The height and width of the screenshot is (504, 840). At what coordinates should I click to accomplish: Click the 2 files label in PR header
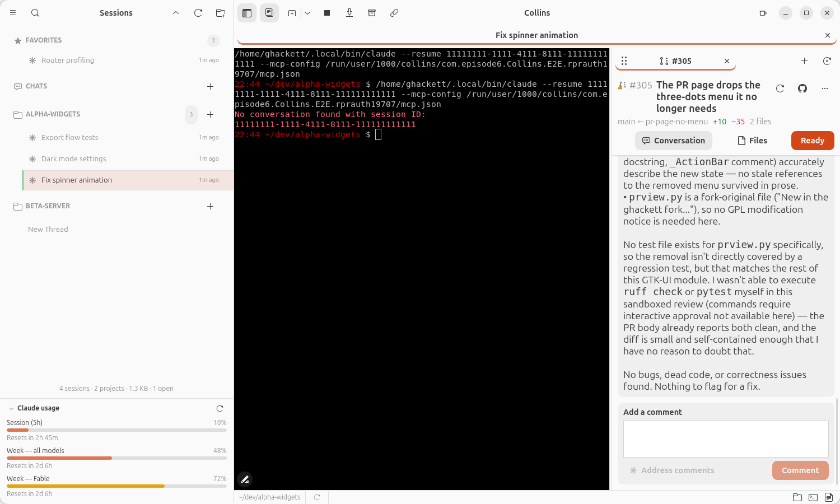click(760, 122)
